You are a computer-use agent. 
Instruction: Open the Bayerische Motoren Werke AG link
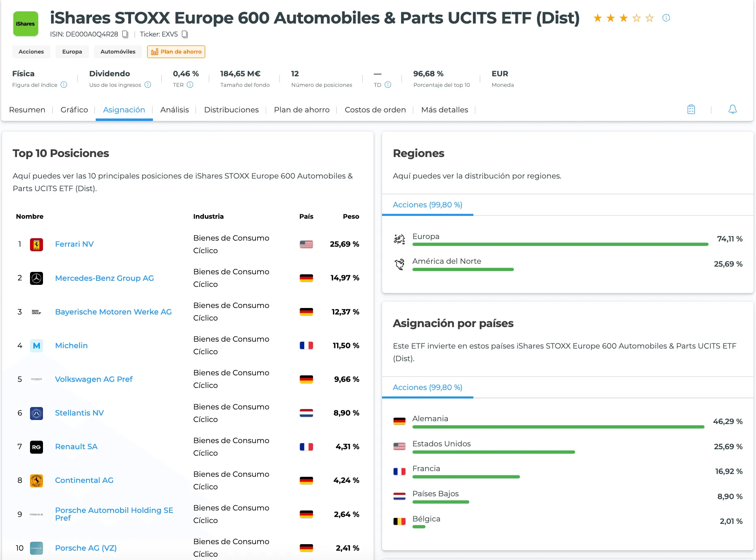pyautogui.click(x=113, y=312)
